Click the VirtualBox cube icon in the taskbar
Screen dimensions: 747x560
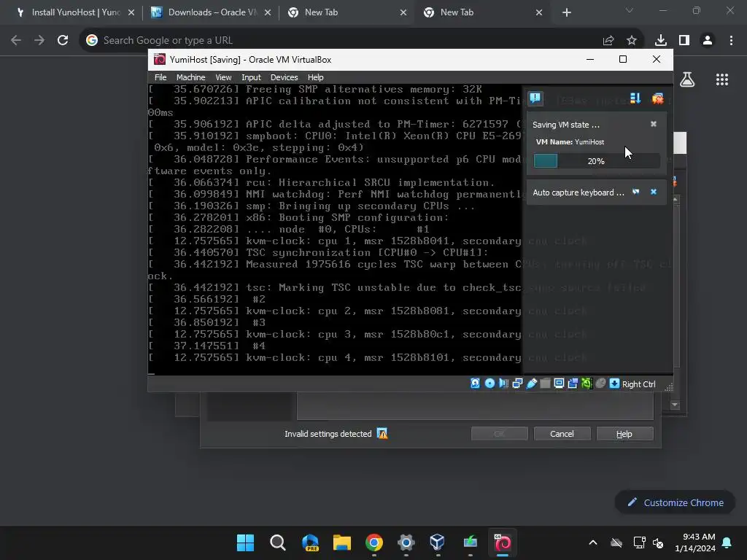(x=438, y=542)
